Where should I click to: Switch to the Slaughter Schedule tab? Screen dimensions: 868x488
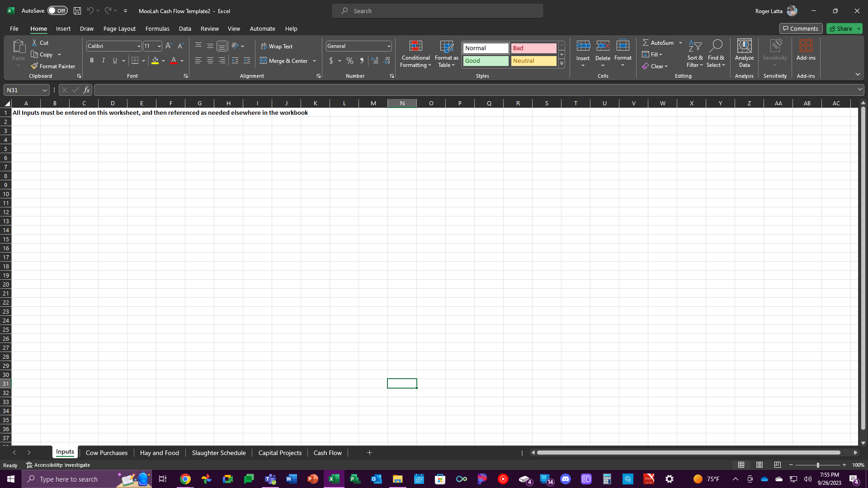click(x=219, y=453)
